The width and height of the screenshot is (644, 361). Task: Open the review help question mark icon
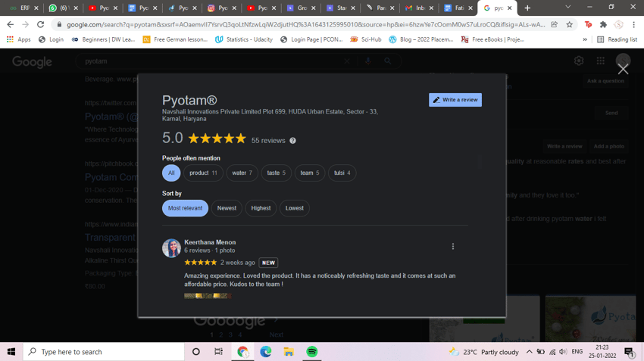pyautogui.click(x=292, y=141)
